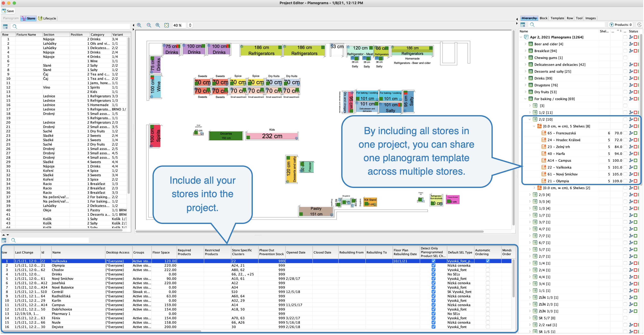Open hierarchy table settings icon
This screenshot has height=335, width=644.
[522, 25]
